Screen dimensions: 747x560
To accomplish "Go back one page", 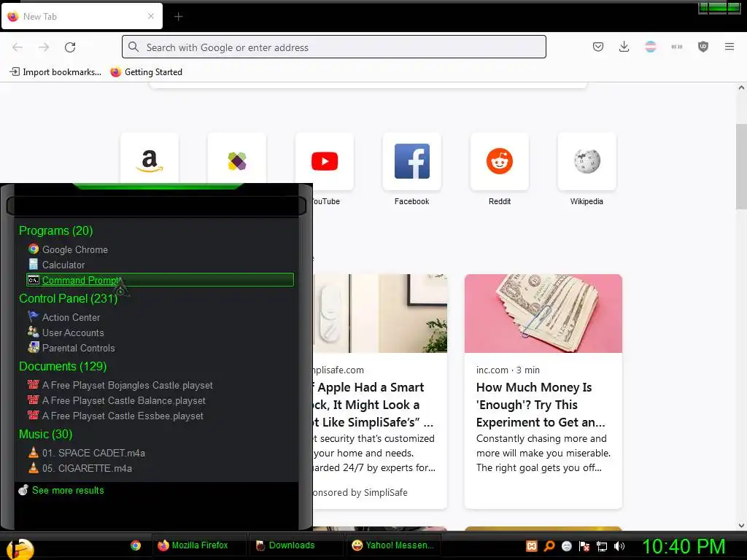I will click(18, 47).
